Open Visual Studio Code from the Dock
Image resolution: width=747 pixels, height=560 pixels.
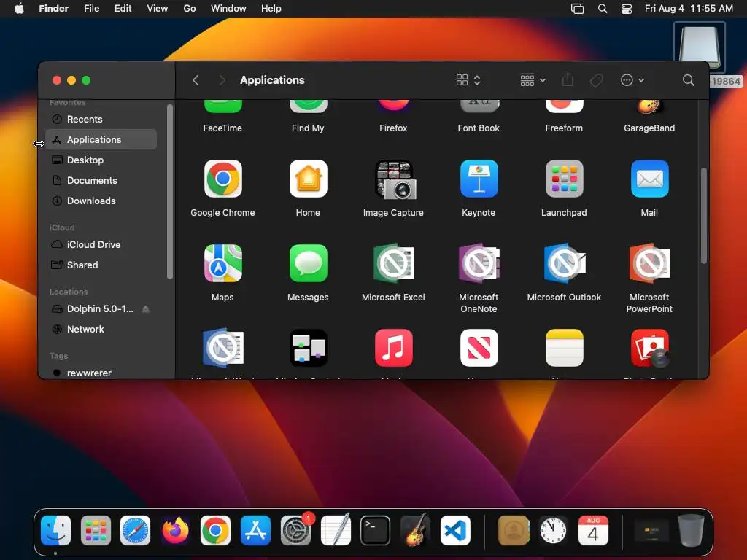click(455, 531)
